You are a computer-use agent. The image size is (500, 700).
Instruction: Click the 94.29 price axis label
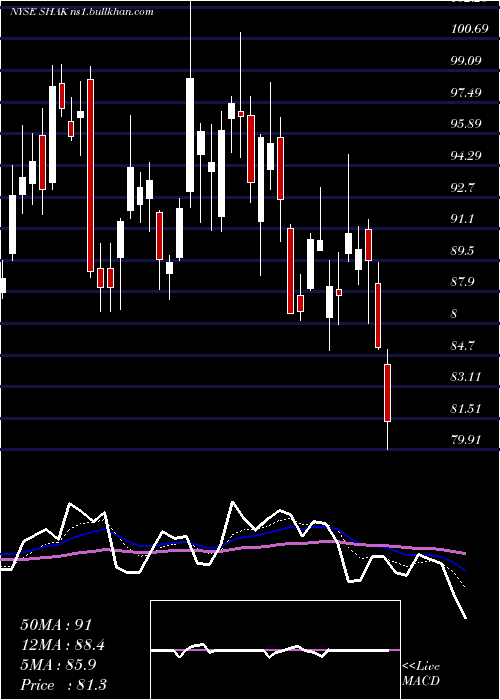click(468, 156)
